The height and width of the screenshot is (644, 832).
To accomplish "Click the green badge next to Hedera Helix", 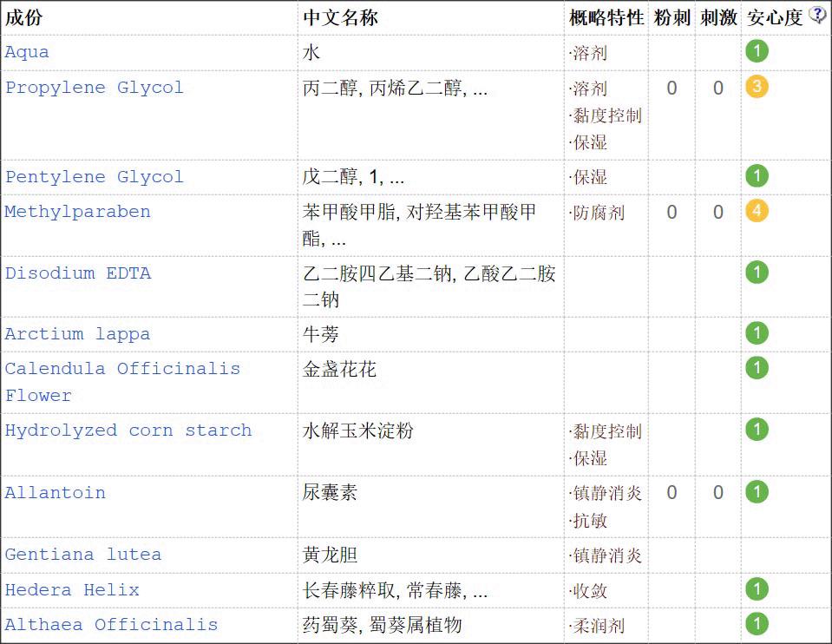I will tap(756, 588).
